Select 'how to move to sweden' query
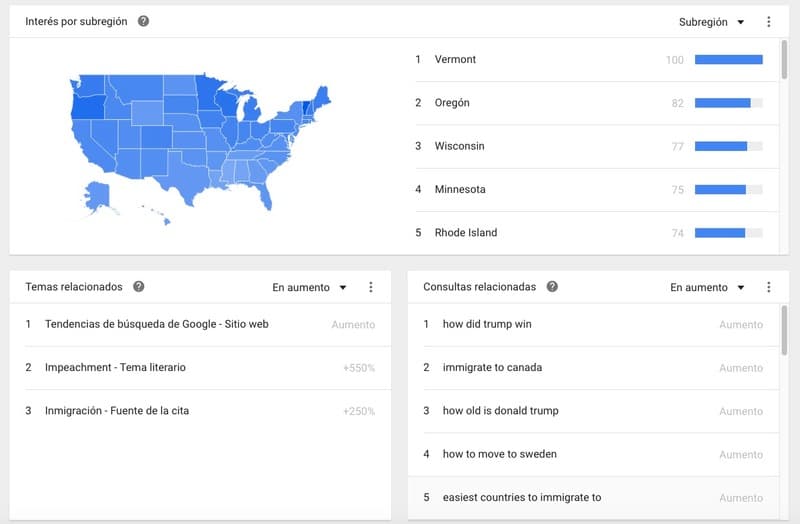Viewport: 800px width, 524px height. pyautogui.click(x=499, y=454)
